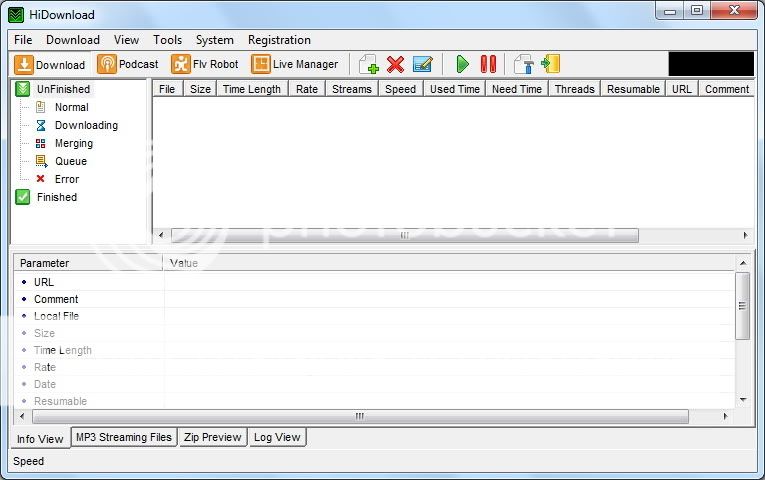
Task: Click info panel scroll up arrow
Action: click(743, 263)
